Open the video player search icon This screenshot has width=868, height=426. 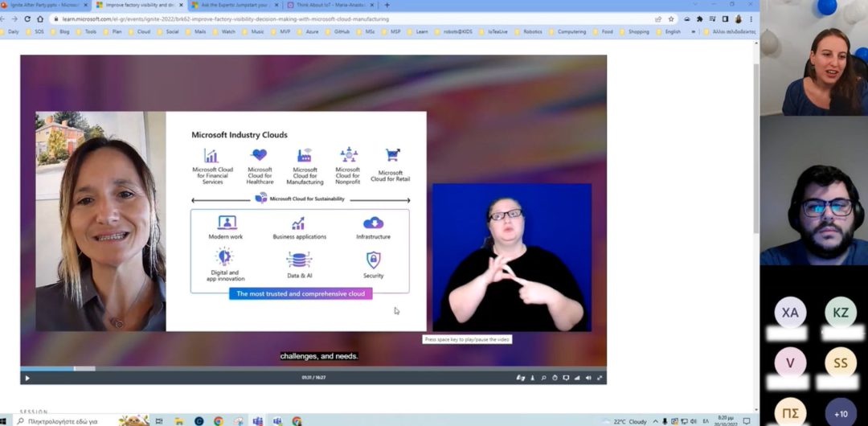[x=543, y=378]
